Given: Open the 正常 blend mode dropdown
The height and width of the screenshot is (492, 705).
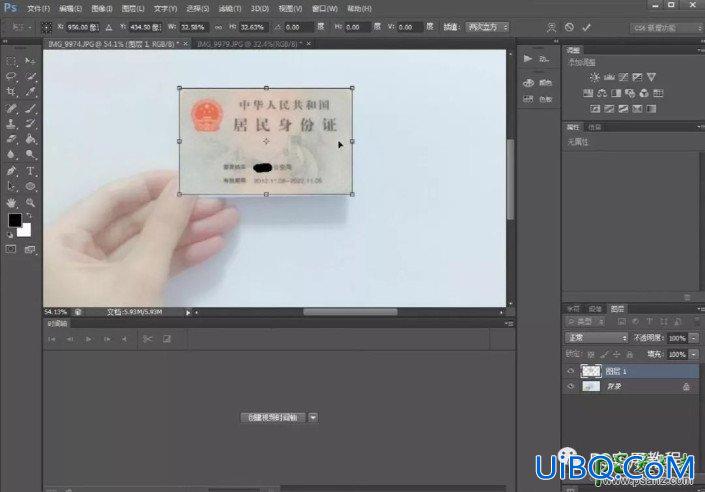Looking at the screenshot, I should [596, 337].
